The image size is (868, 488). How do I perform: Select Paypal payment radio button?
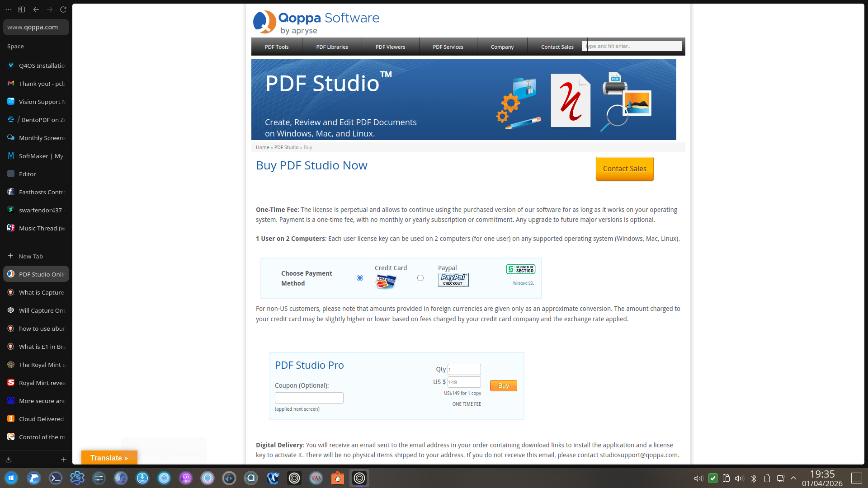click(420, 278)
